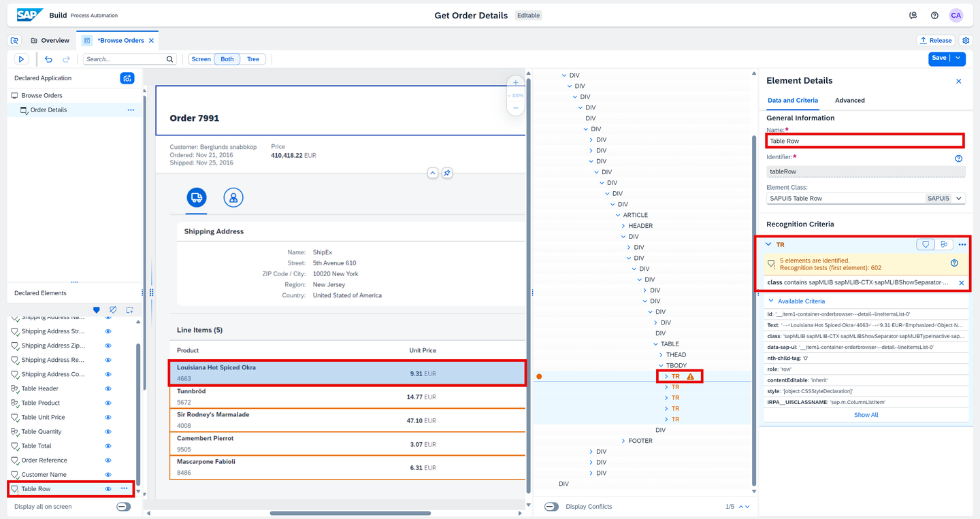Image resolution: width=980 pixels, height=519 pixels.
Task: Toggle the Display Conflicts switch
Action: coord(552,507)
